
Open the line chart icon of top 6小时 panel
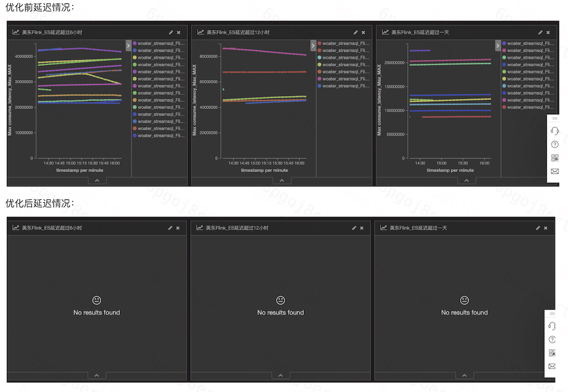(15, 32)
